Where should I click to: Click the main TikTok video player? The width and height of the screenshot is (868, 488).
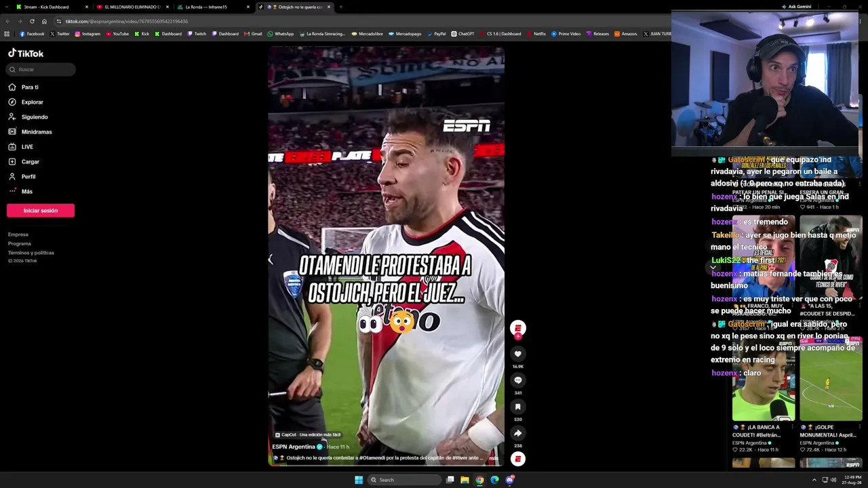(386, 256)
